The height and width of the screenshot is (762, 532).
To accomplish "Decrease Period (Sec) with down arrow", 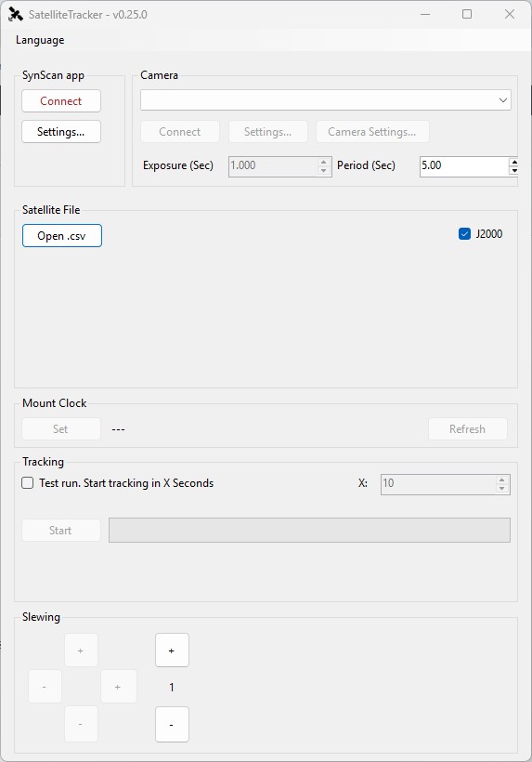I will pos(513,171).
